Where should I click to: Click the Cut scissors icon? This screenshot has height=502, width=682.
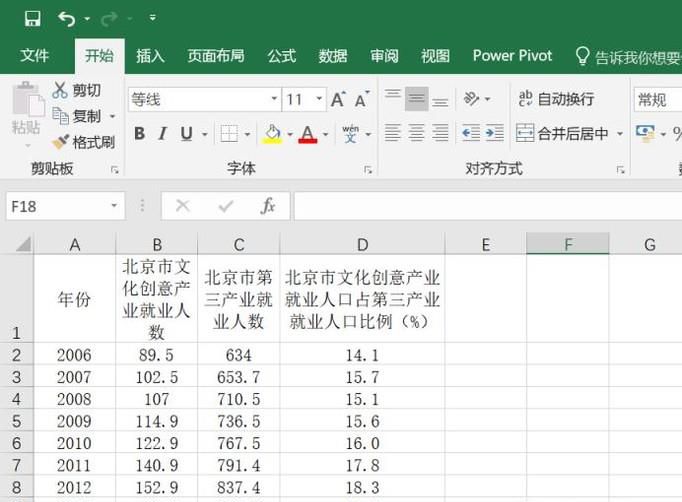coord(61,90)
